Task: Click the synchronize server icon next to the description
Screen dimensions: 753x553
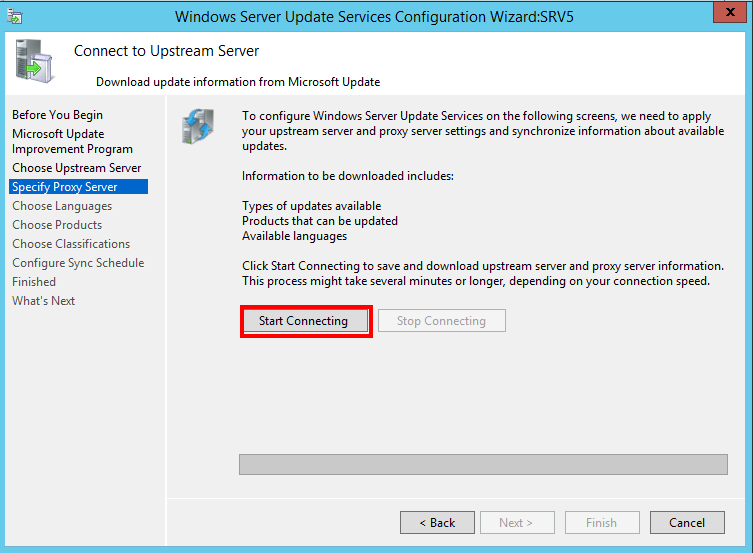Action: 198,127
